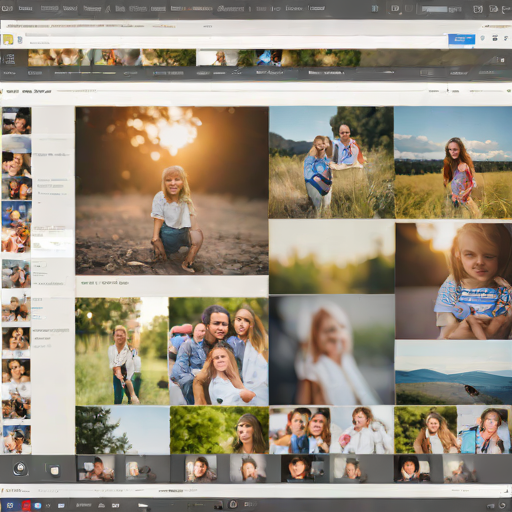The width and height of the screenshot is (512, 512).
Task: Select the photo of woman standing in green meadow
Action: point(122,351)
